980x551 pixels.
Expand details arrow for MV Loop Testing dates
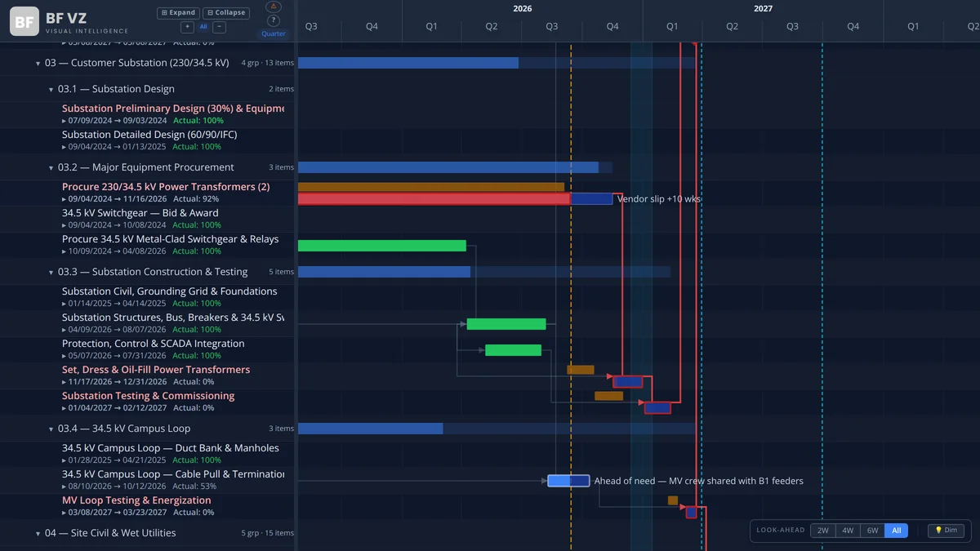click(65, 513)
